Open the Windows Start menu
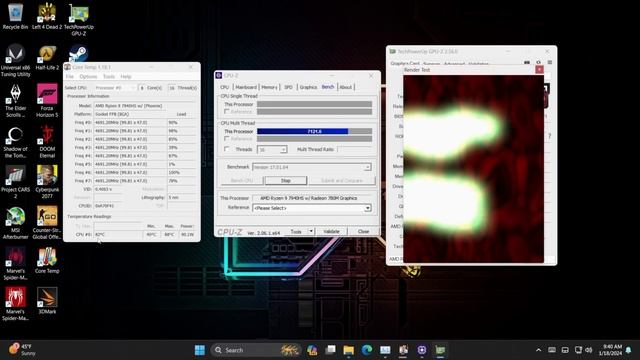The image size is (640, 360). click(x=200, y=350)
